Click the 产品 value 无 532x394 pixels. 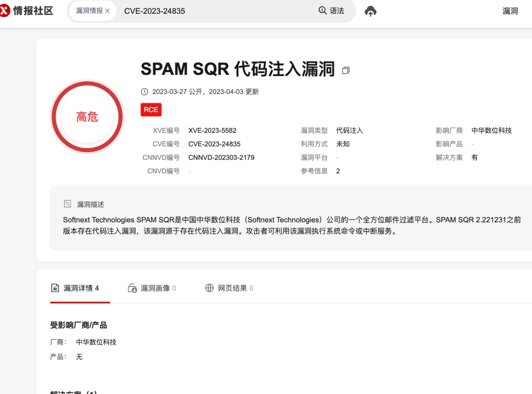pos(79,357)
